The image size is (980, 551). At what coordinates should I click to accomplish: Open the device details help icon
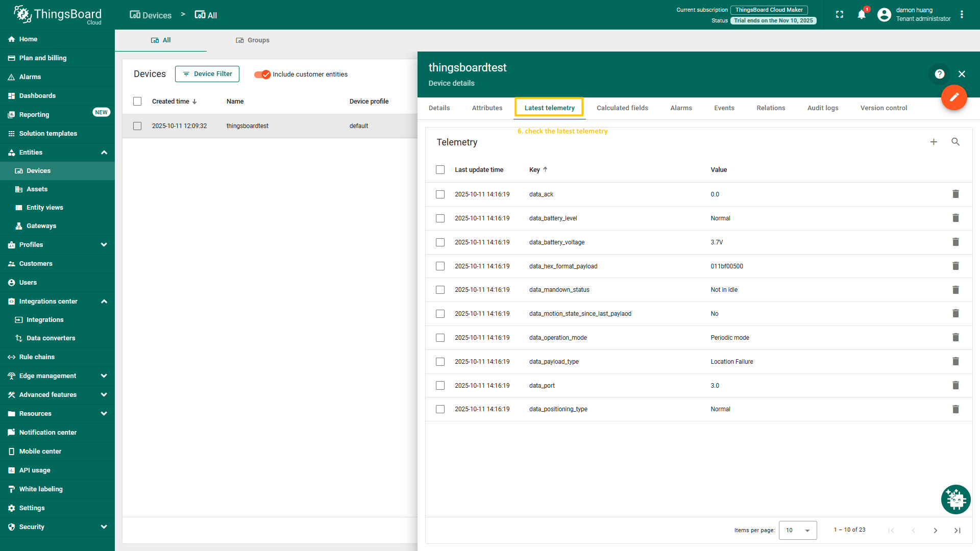(940, 74)
